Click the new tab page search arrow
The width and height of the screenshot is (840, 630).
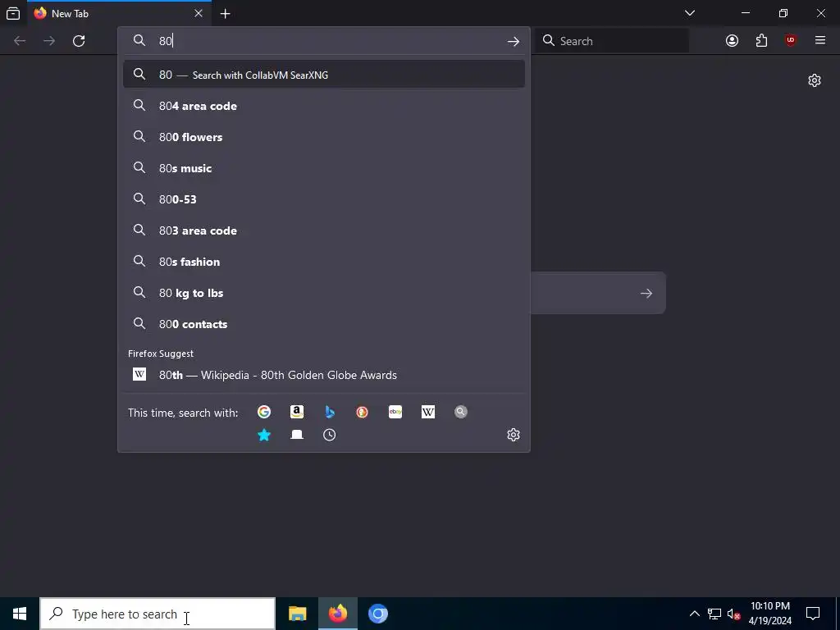646,293
